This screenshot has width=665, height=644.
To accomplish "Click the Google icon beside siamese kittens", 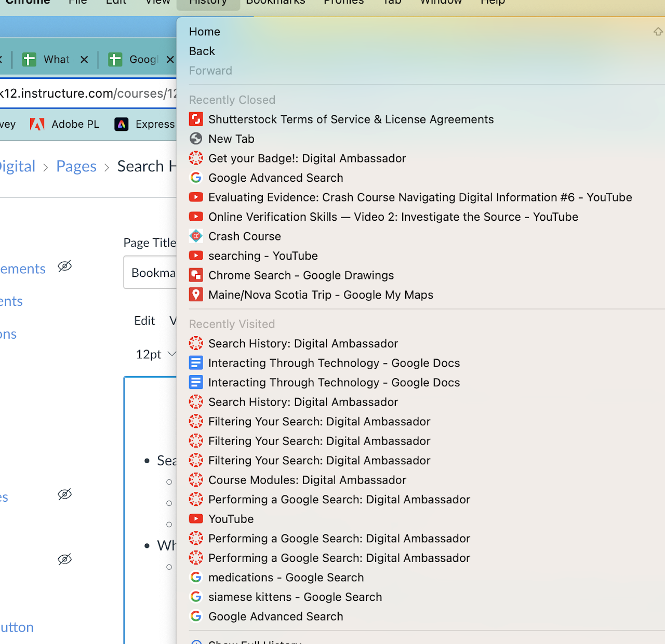I will click(196, 597).
